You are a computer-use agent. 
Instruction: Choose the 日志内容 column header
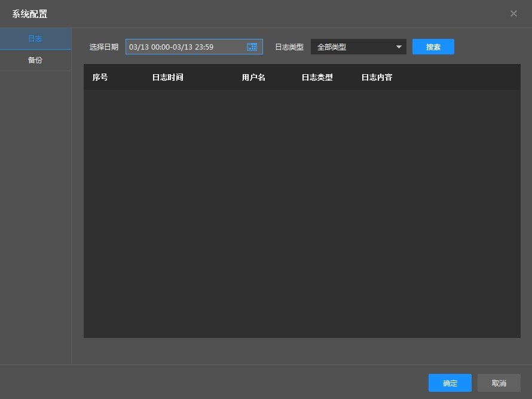coord(377,77)
